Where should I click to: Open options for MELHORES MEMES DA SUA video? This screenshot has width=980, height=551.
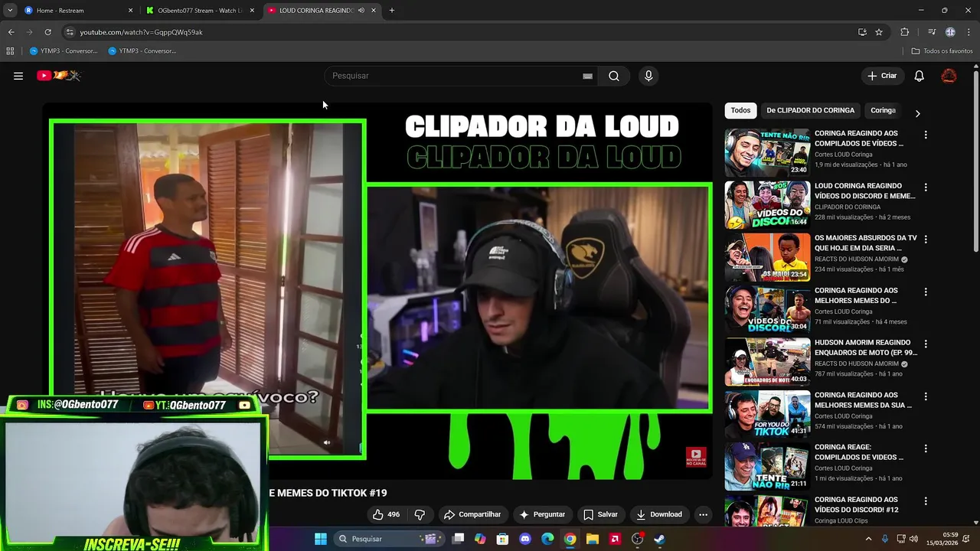[926, 396]
